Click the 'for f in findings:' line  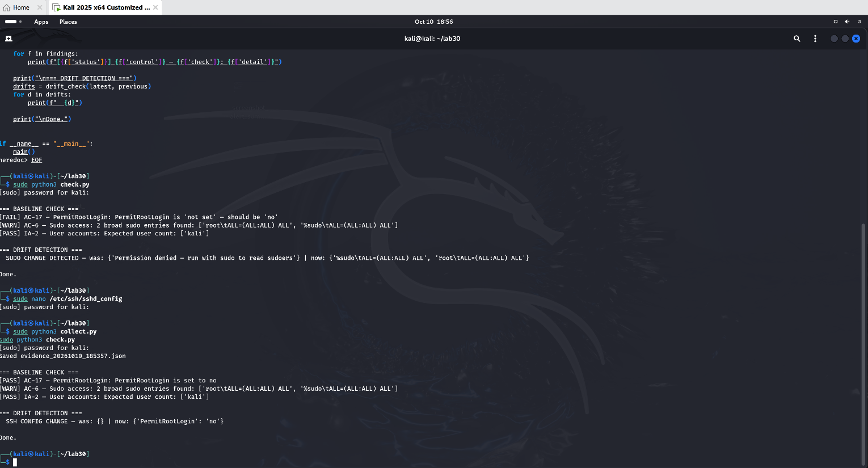click(x=45, y=54)
